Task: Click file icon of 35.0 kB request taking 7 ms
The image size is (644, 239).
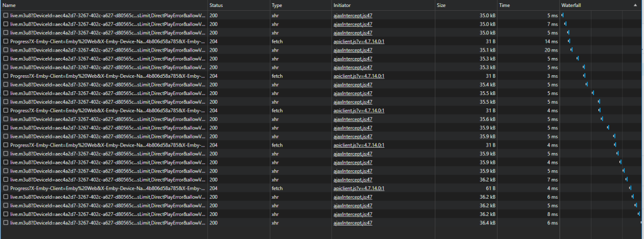Action: click(6, 24)
